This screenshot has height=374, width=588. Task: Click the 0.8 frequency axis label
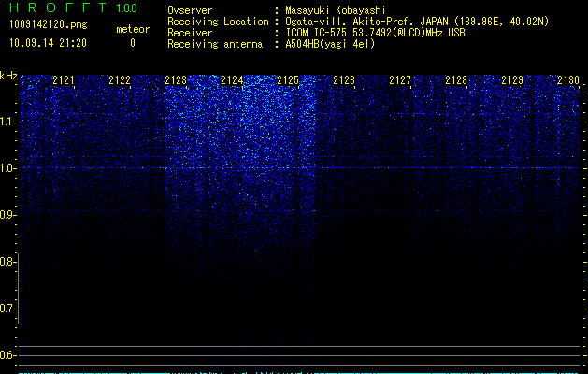[7, 262]
